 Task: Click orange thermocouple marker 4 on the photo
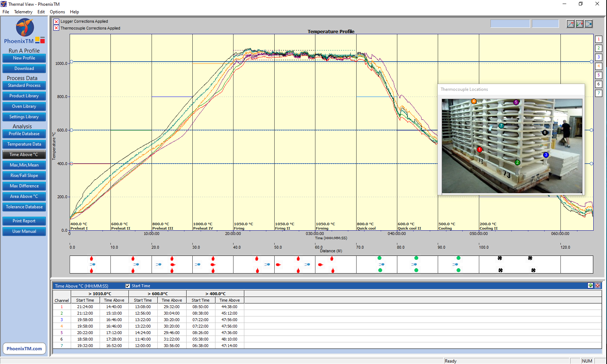pyautogui.click(x=474, y=101)
